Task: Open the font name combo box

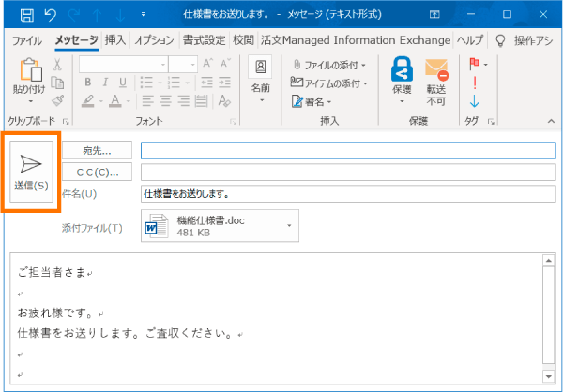Action: pos(124,65)
